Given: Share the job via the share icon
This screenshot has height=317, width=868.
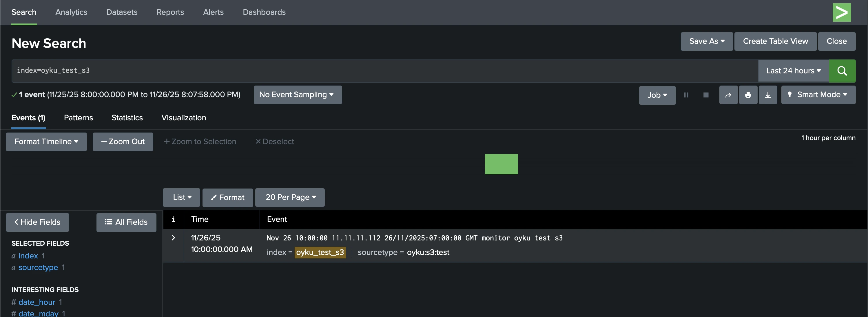Looking at the screenshot, I should (728, 95).
